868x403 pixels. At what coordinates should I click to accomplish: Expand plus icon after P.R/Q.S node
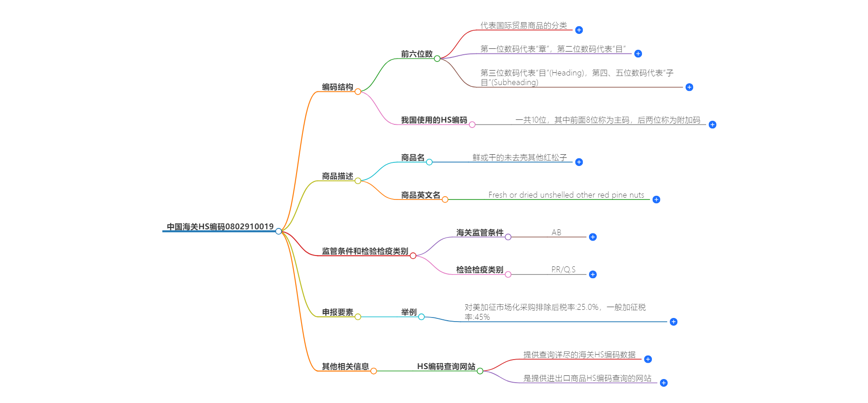593,275
